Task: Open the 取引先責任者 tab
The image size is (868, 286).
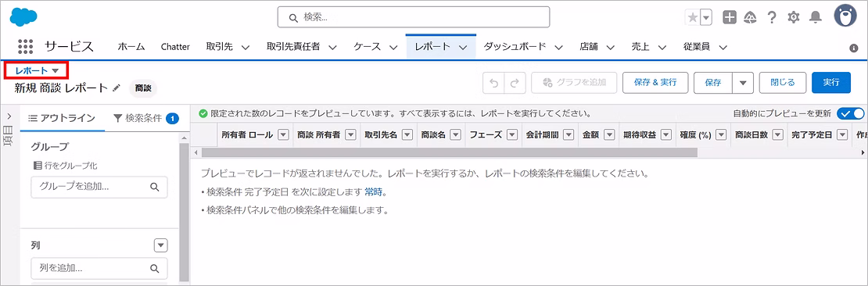Action: point(293,47)
